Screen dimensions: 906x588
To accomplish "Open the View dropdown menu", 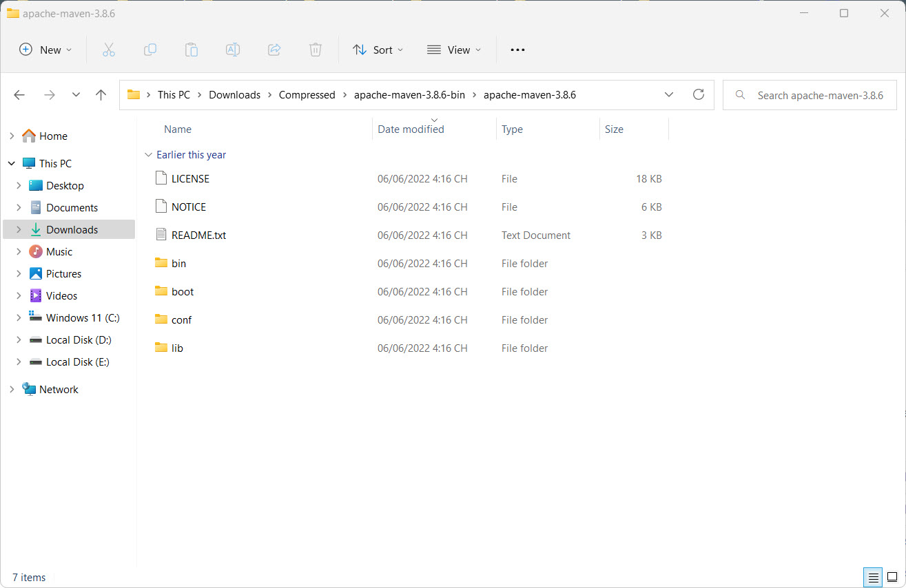I will point(454,50).
